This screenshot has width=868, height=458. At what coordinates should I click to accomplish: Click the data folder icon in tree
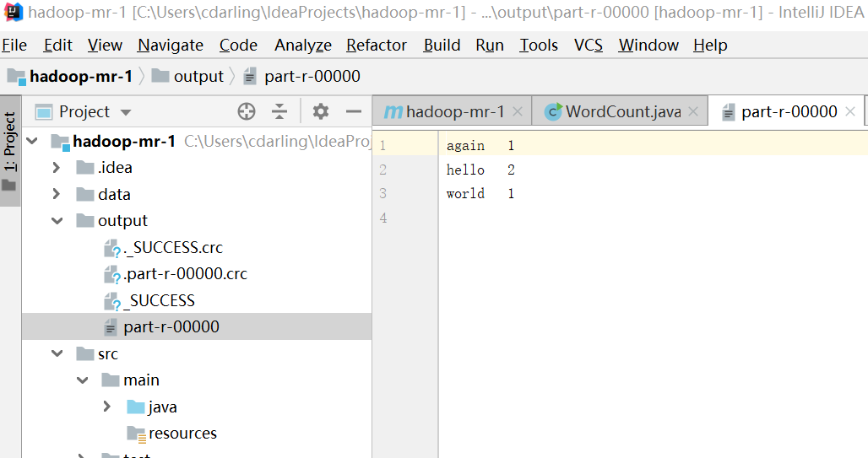tap(84, 194)
